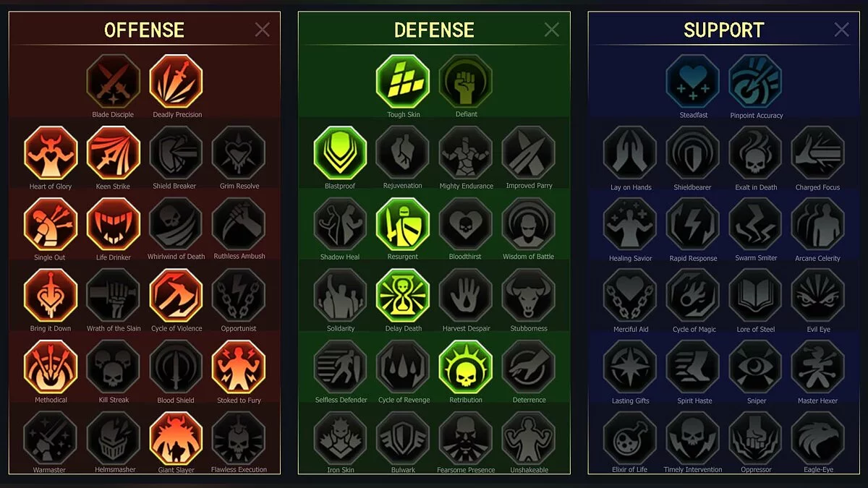Screen dimensions: 868x488
Task: Select the Blade Disciple crossed swords icon
Action: click(113, 82)
